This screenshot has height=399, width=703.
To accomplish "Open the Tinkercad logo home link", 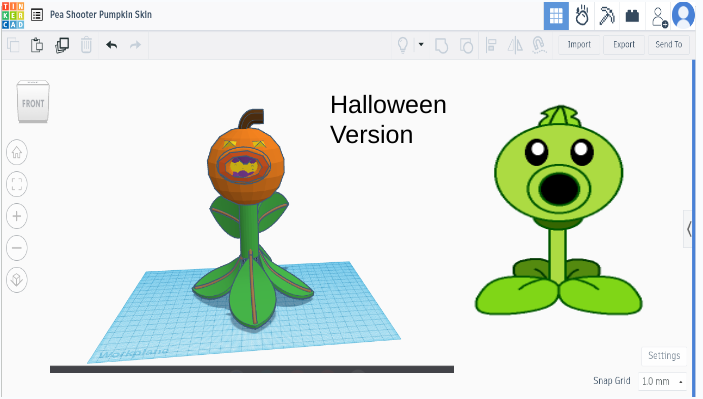I will click(13, 15).
